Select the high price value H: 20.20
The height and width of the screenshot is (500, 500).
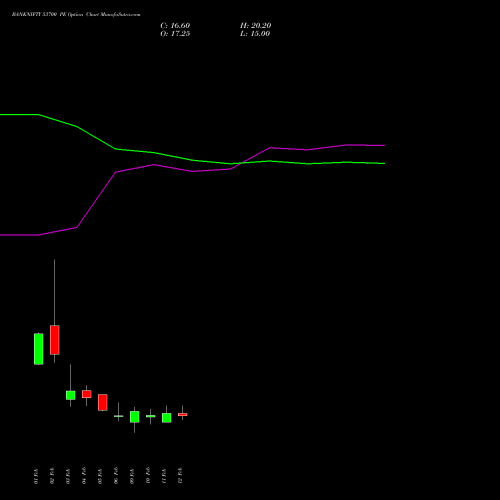point(255,26)
